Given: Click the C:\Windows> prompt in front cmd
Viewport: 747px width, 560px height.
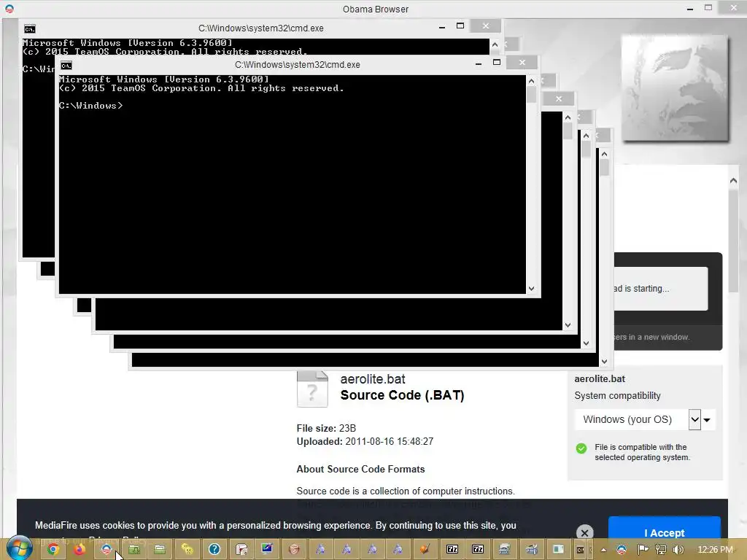Looking at the screenshot, I should tap(90, 106).
